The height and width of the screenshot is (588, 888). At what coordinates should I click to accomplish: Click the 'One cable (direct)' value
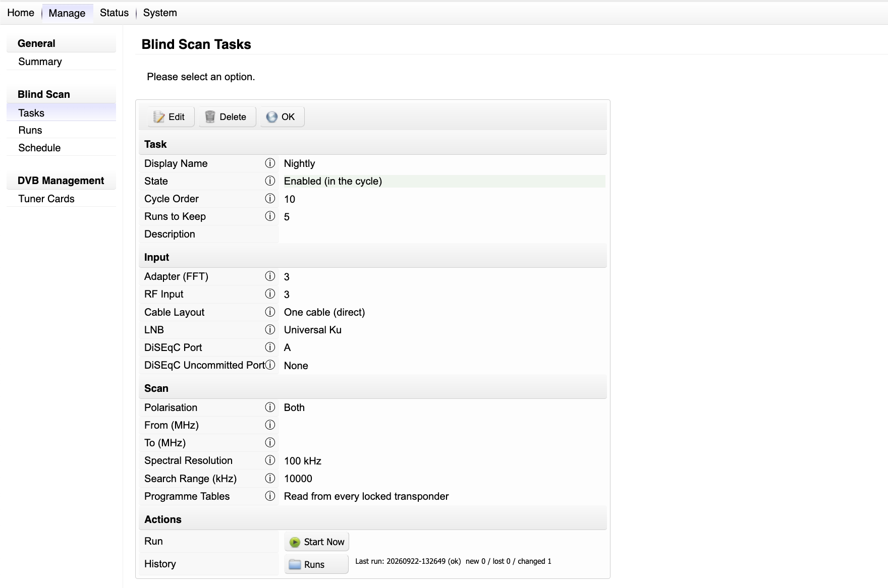pos(324,312)
